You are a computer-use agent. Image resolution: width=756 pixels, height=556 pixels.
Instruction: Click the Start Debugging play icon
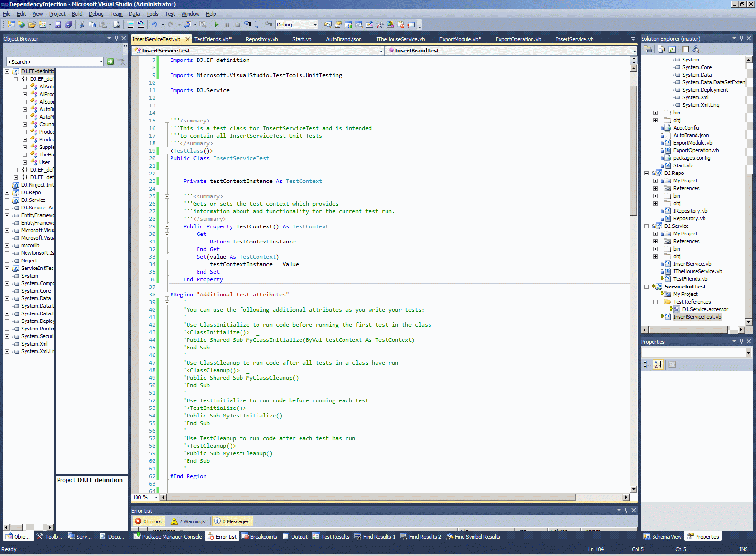(x=216, y=25)
